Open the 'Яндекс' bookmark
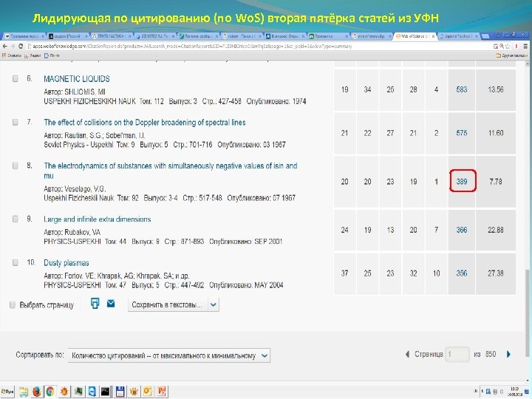 coord(33,55)
